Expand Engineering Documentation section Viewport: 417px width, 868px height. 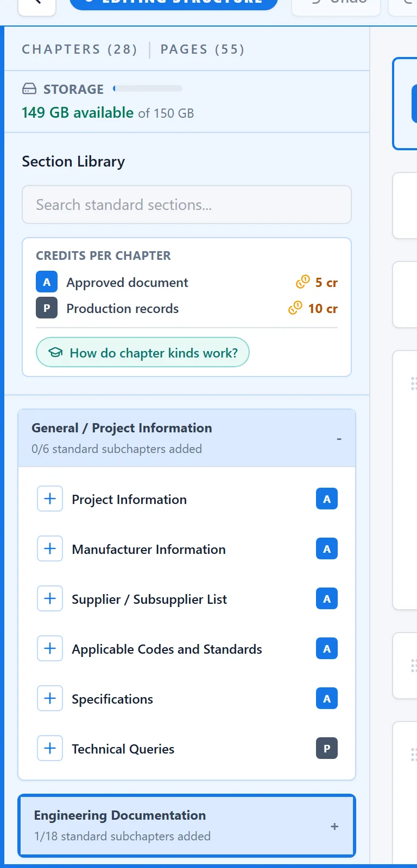[187, 826]
